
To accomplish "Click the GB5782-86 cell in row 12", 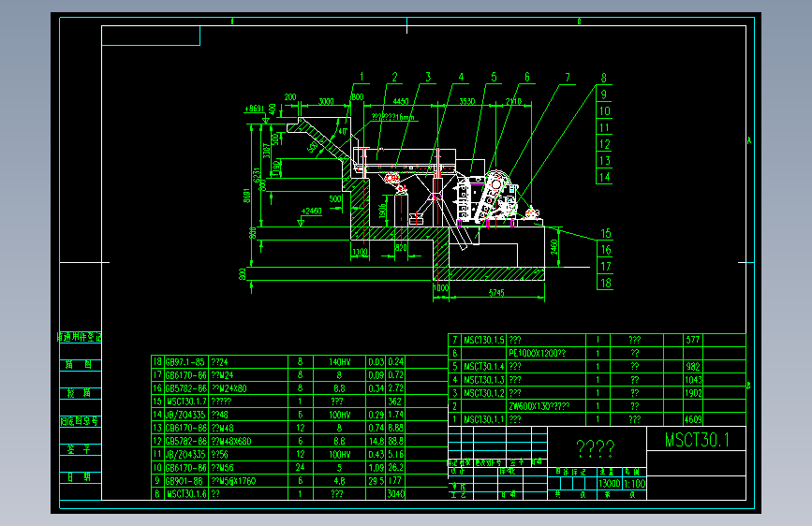I will [186, 441].
